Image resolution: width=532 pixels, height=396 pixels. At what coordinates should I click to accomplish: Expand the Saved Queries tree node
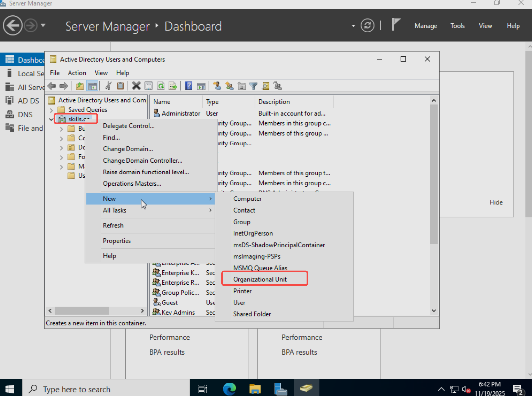click(51, 110)
